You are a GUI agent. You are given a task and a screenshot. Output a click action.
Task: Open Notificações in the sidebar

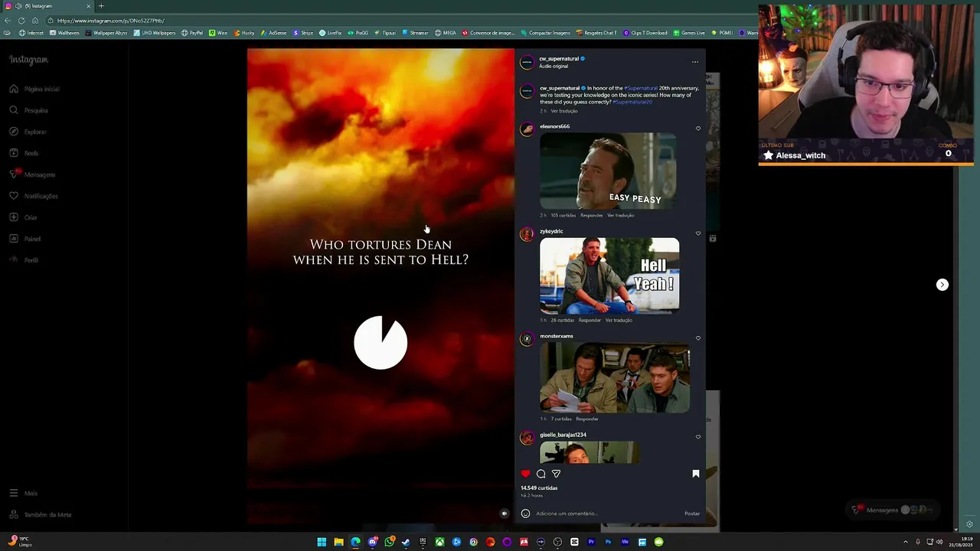(34, 196)
